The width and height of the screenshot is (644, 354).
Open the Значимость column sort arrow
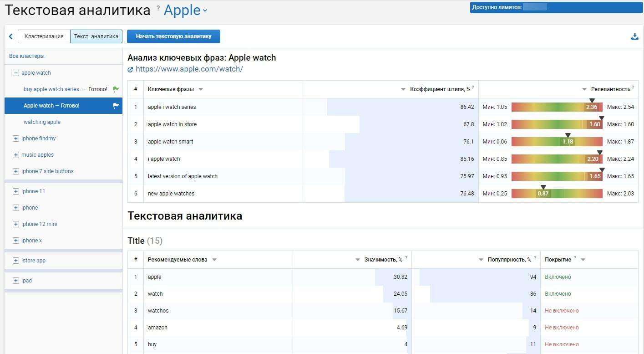point(358,260)
